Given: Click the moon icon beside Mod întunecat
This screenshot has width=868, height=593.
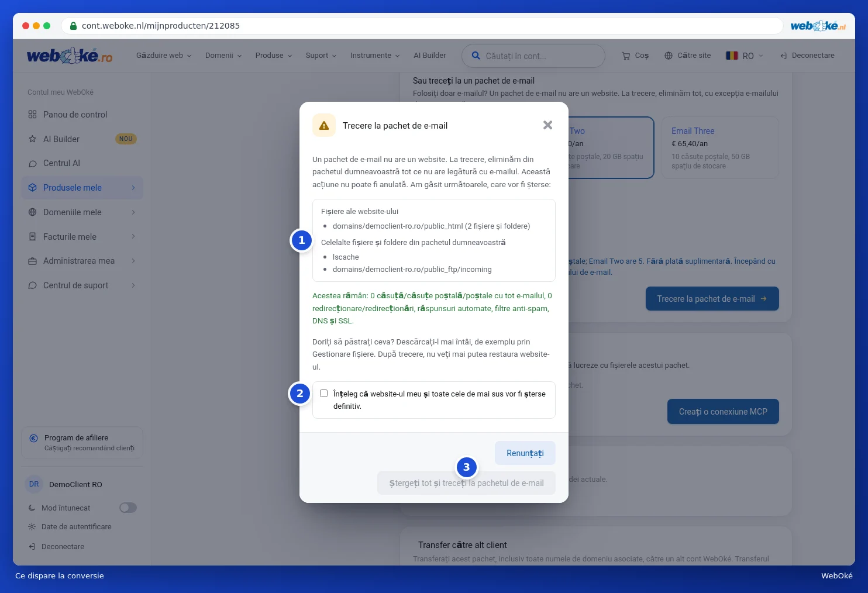Looking at the screenshot, I should pyautogui.click(x=32, y=508).
